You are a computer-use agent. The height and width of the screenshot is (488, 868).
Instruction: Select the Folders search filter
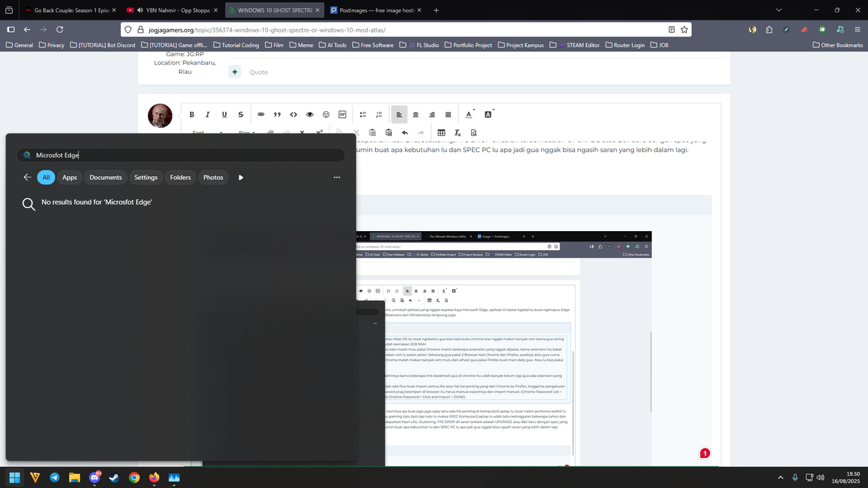click(x=180, y=178)
